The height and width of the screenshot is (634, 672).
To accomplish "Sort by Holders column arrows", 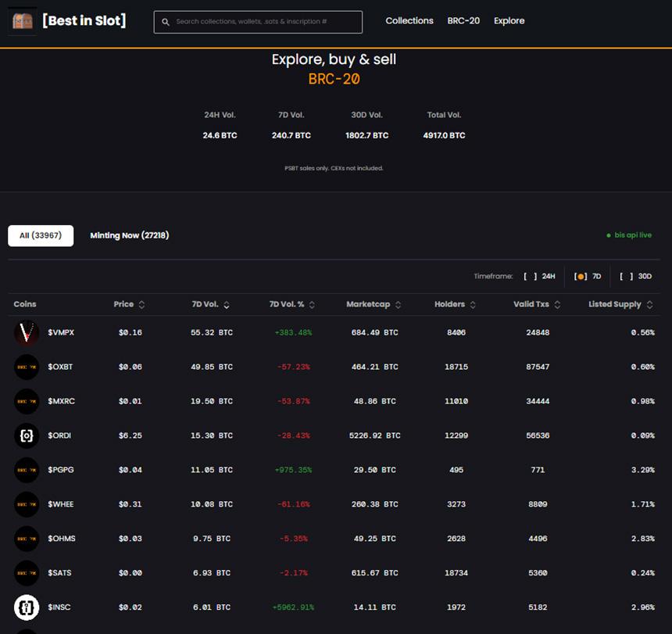I will pos(473,304).
